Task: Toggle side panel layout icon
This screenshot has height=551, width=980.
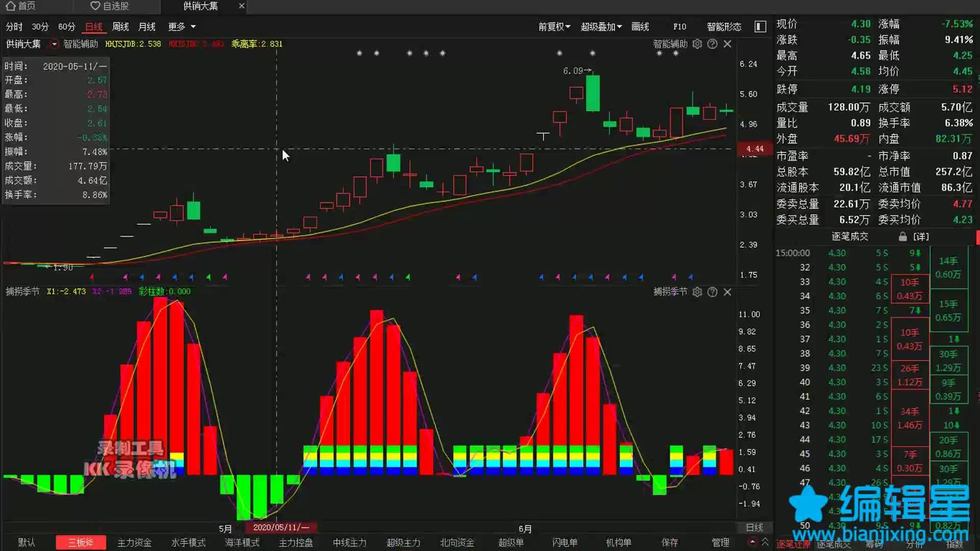Action: coord(760,27)
